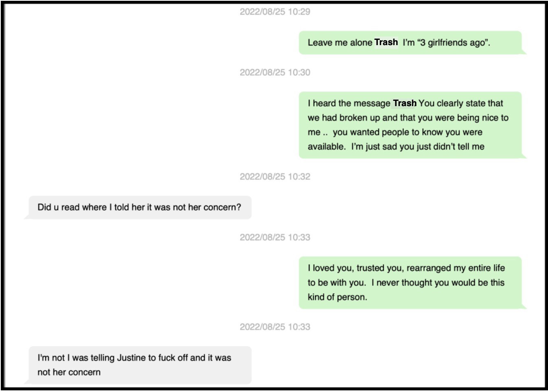Click the text '3 girlfriends ago'
Screen dimensions: 548x392
pos(452,43)
